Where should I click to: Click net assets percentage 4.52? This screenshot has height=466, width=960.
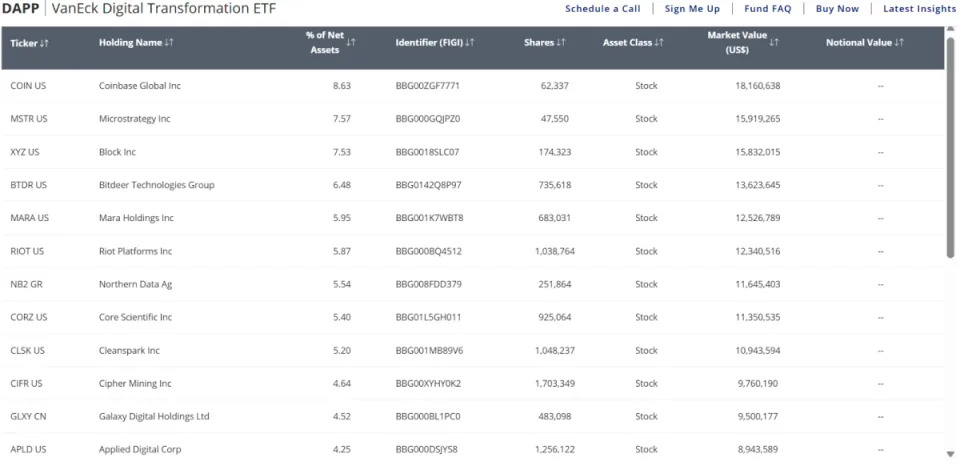(342, 416)
